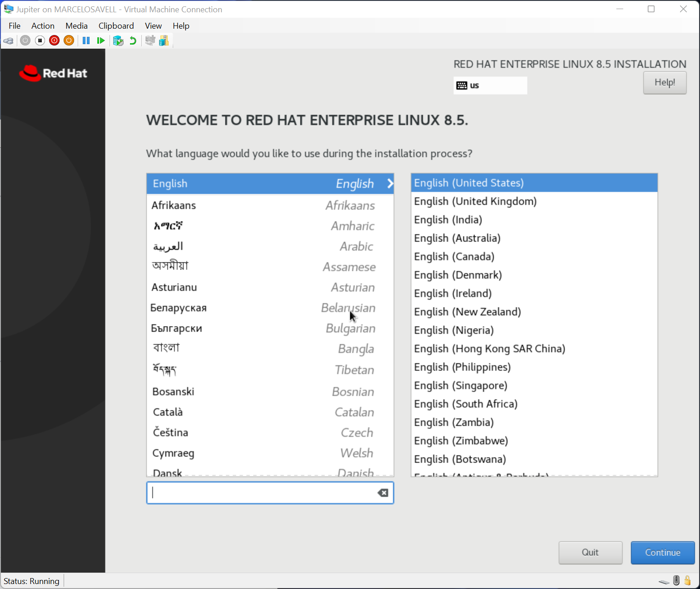This screenshot has width=700, height=589.
Task: Click in the language search field
Action: pyautogui.click(x=261, y=493)
